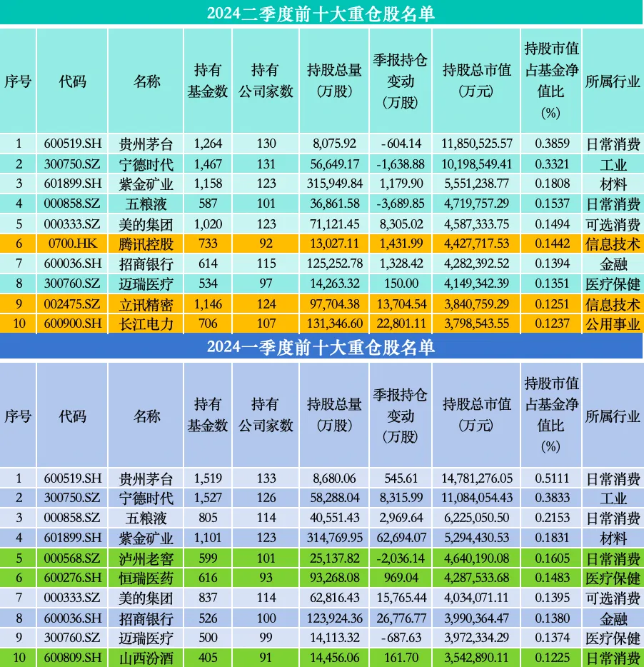Click the 0.5111 net value ratio cell
Viewport: 644px width, 667px height.
(x=551, y=478)
